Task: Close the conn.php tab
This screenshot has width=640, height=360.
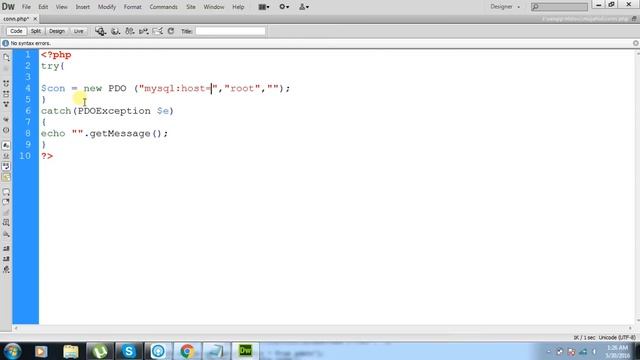Action: tap(35, 19)
